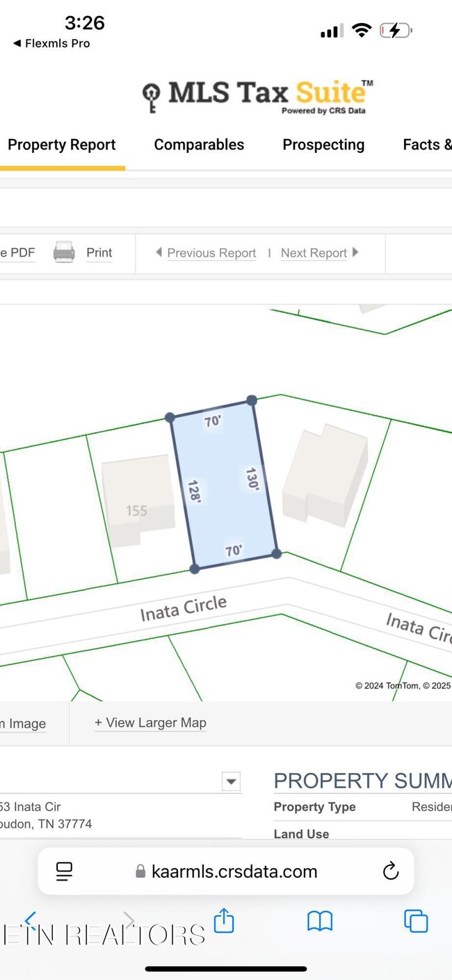Open the Safari tabs overview icon
This screenshot has width=452, height=980.
(x=416, y=921)
